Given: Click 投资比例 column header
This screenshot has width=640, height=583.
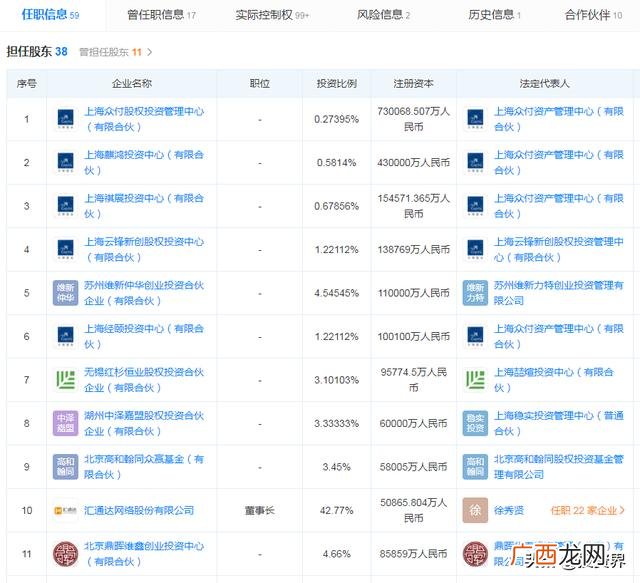Looking at the screenshot, I should click(x=337, y=84).
